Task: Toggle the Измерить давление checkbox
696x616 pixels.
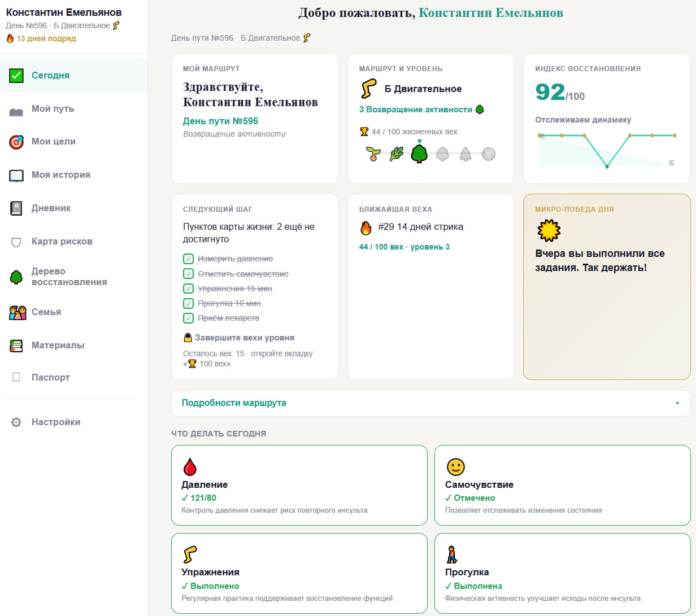Action: pos(188,259)
